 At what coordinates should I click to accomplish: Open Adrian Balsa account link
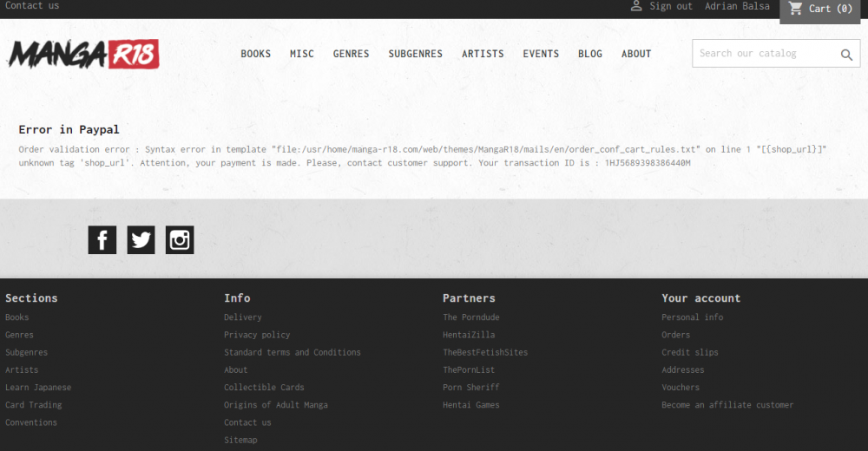pos(737,6)
